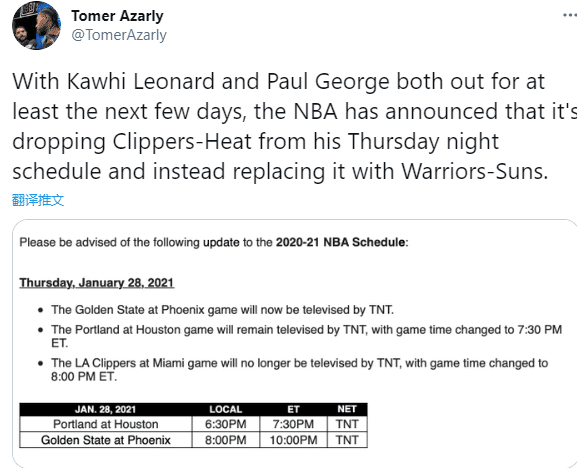Click the LA Clippers at Miami bullet
577x468 pixels.
(x=299, y=369)
